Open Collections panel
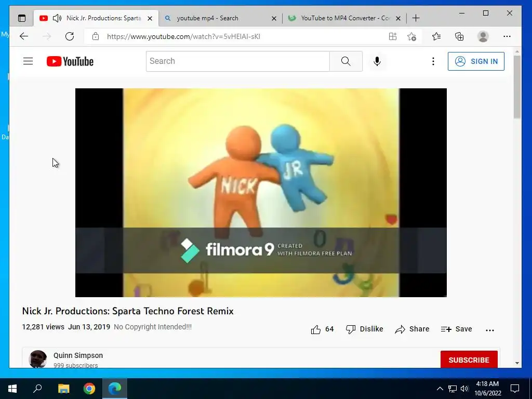532x399 pixels. [459, 36]
